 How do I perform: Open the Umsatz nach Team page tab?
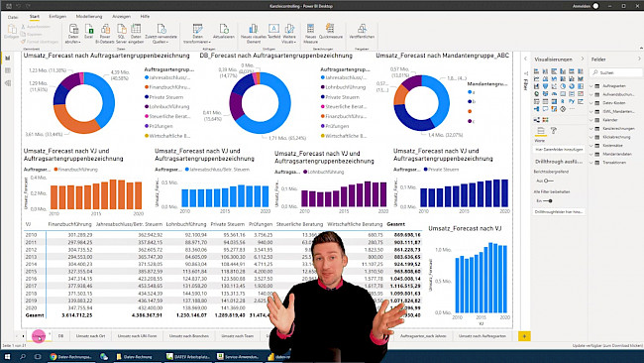tap(238, 336)
